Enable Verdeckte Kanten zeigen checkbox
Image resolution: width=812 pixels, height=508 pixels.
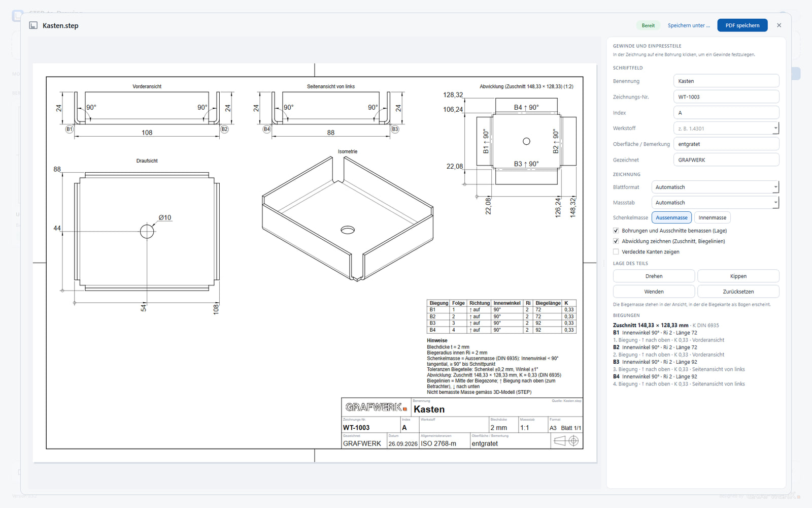(x=616, y=252)
